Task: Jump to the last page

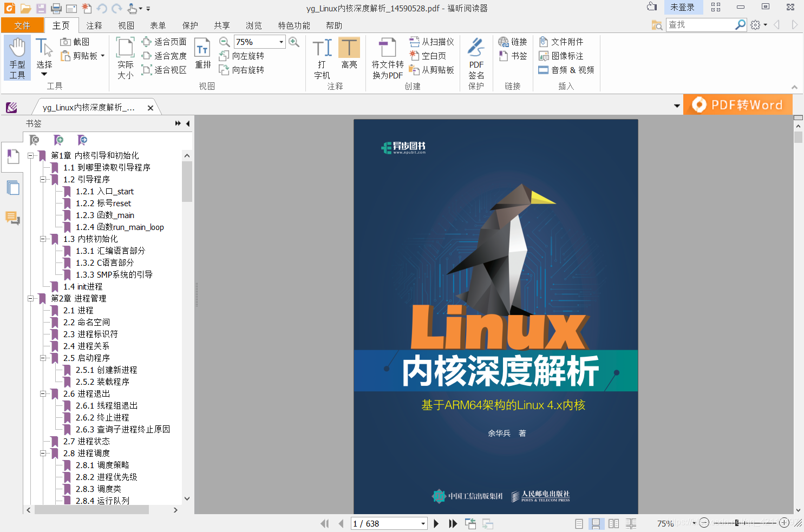Action: [x=453, y=523]
